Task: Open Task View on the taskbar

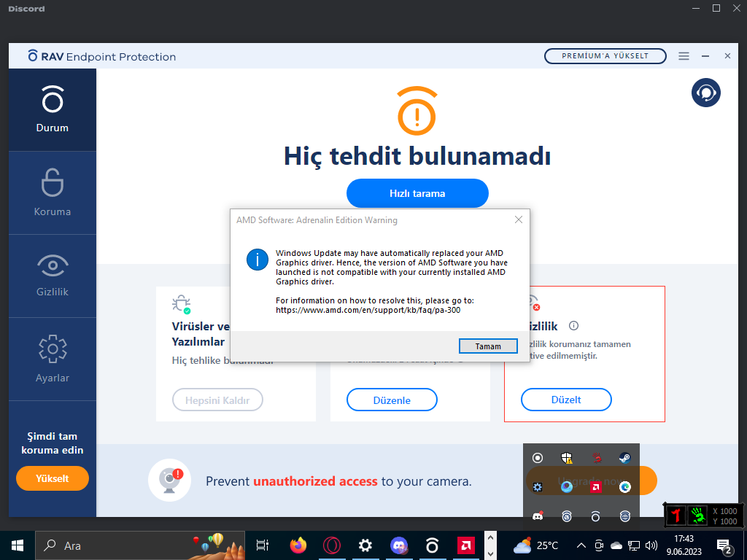Action: tap(263, 545)
